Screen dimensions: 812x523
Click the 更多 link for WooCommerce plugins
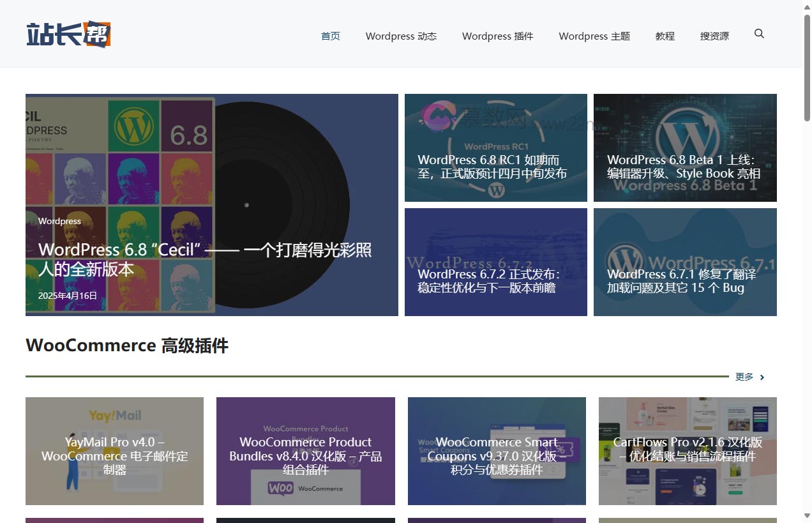coord(744,377)
